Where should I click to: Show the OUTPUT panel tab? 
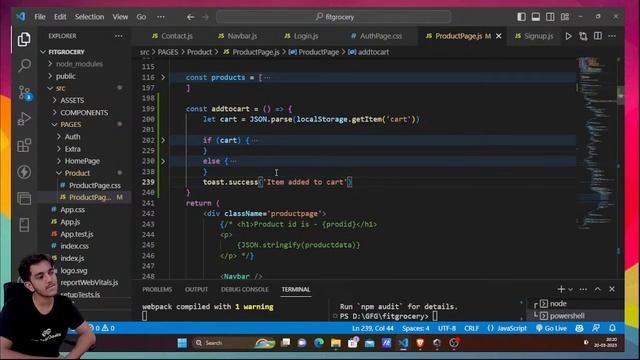point(196,289)
